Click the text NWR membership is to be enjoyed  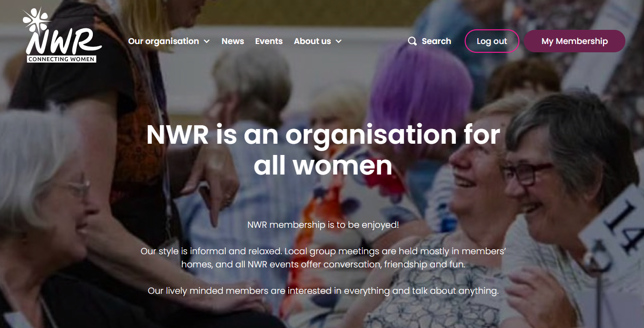click(x=323, y=225)
